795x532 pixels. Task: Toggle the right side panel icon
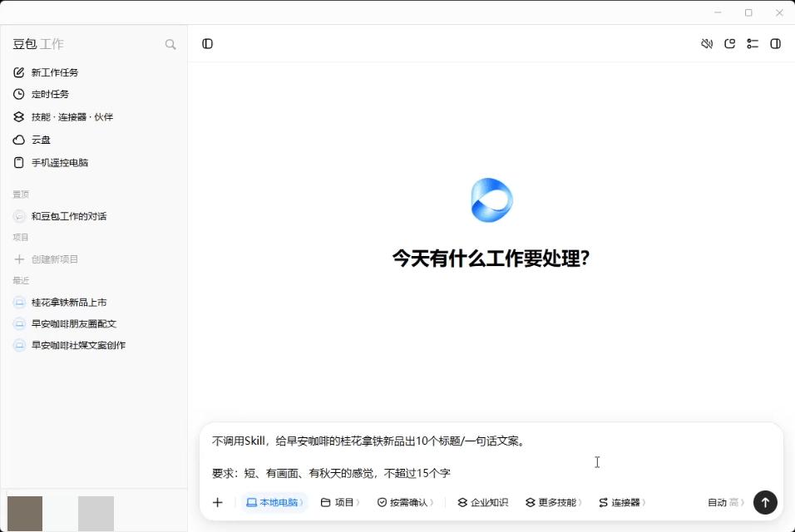click(775, 43)
